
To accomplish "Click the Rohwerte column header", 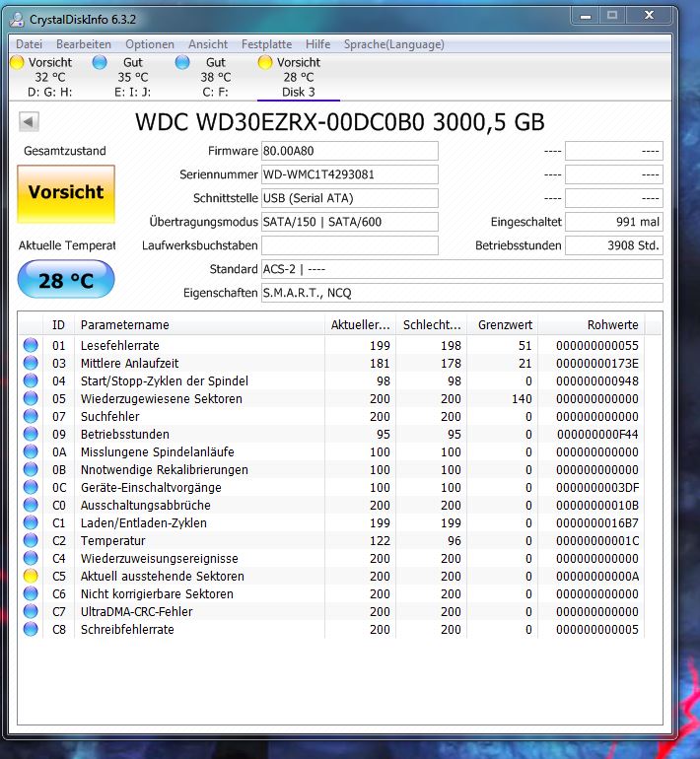I will click(592, 325).
